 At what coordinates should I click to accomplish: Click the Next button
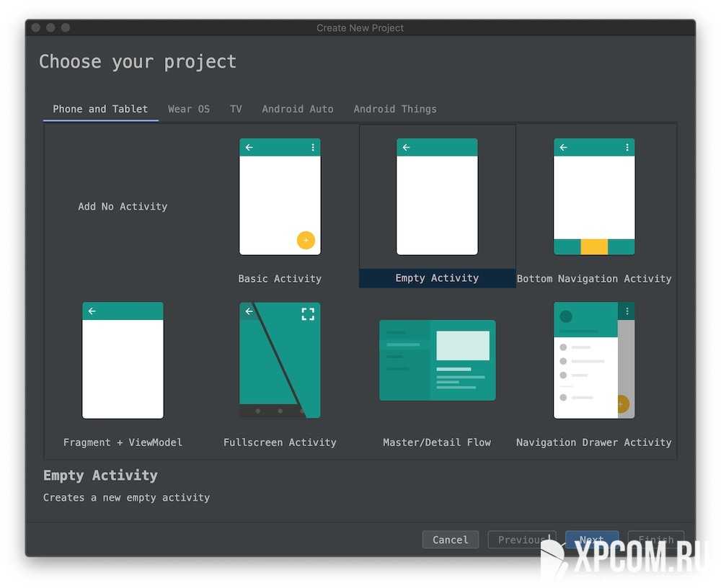[x=591, y=539]
